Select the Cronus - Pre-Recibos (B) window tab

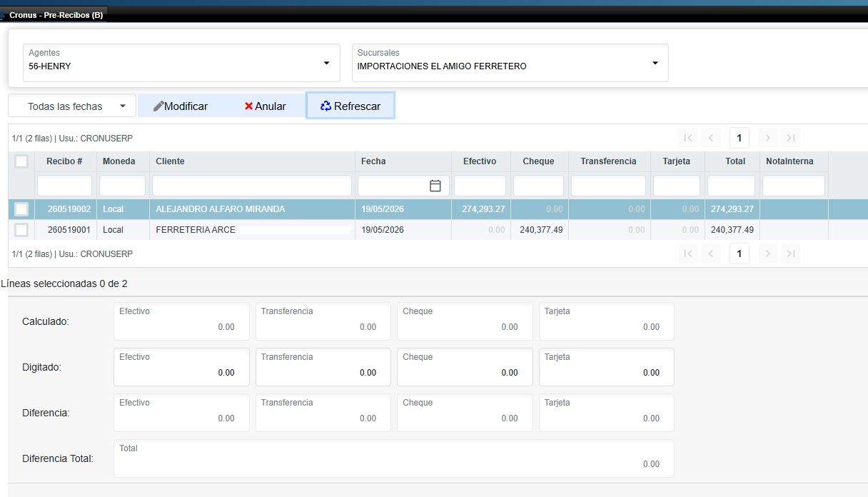54,15
